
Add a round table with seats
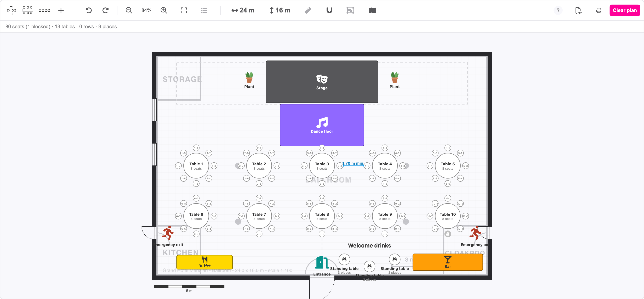pyautogui.click(x=11, y=10)
